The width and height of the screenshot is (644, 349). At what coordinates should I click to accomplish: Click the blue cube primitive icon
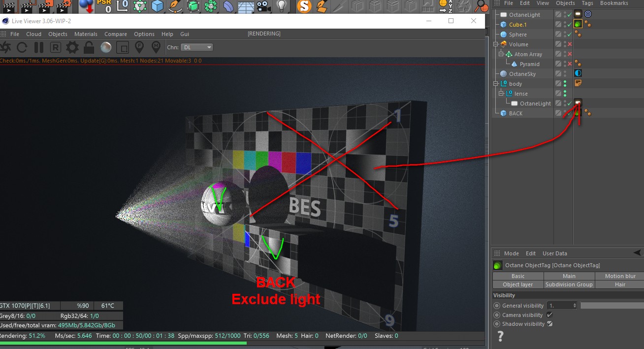pyautogui.click(x=158, y=6)
